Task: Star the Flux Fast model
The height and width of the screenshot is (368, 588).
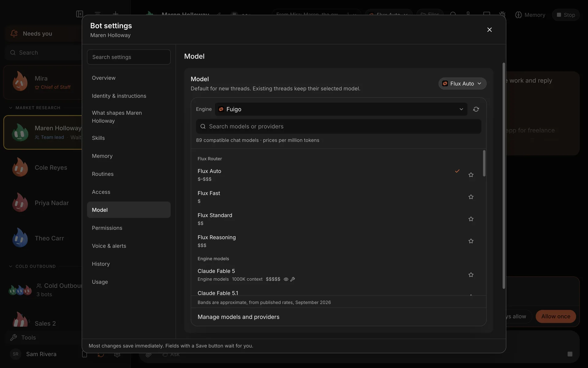Action: [471, 197]
